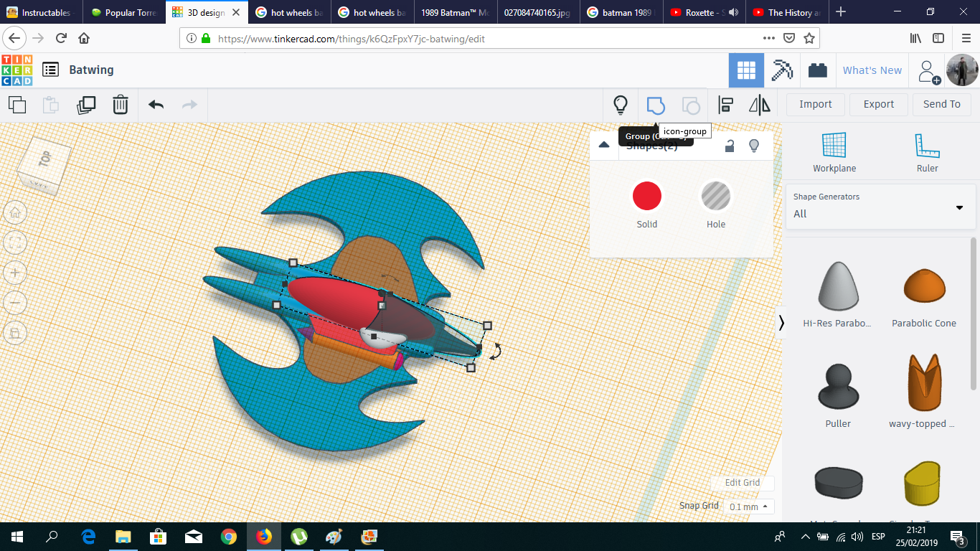This screenshot has width=980, height=551.
Task: Click the Ungroup icon
Action: 691,105
